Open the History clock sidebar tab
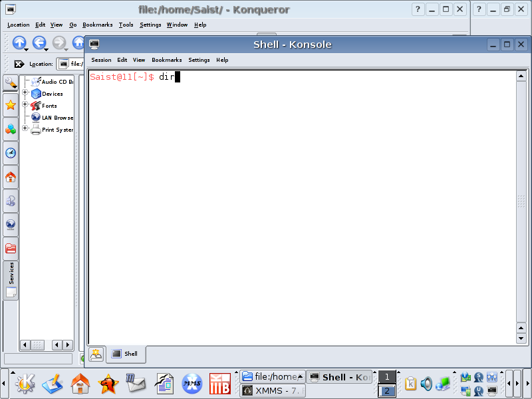Image resolution: width=532 pixels, height=399 pixels. 11,153
